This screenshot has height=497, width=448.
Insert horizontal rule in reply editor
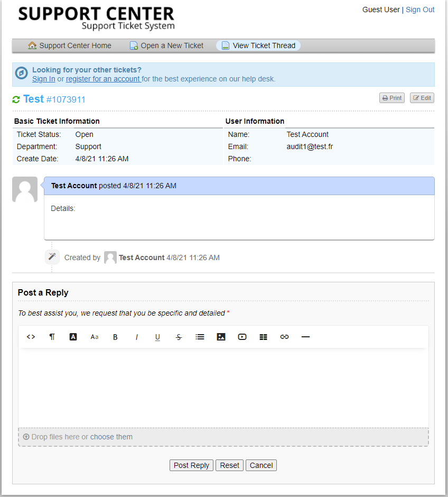(x=305, y=337)
